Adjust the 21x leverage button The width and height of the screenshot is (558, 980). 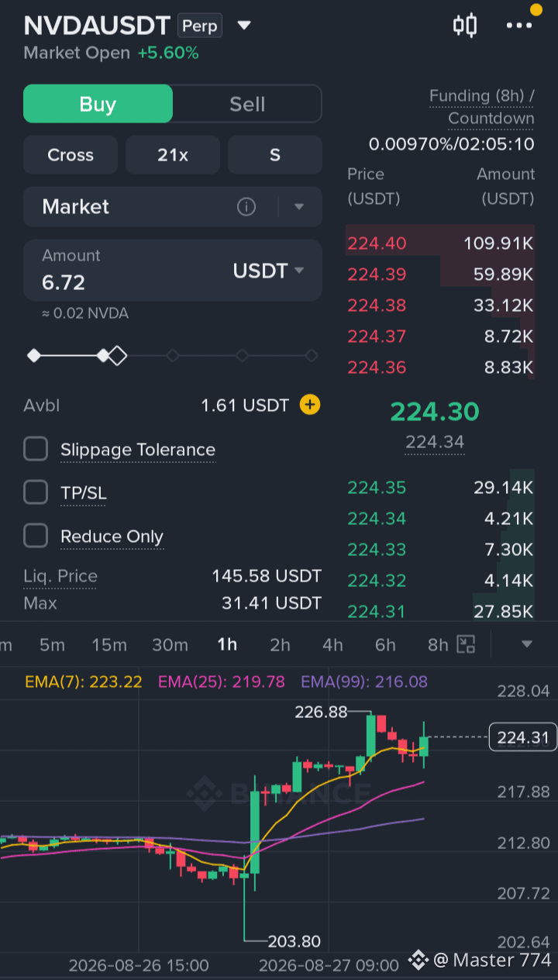pyautogui.click(x=173, y=155)
